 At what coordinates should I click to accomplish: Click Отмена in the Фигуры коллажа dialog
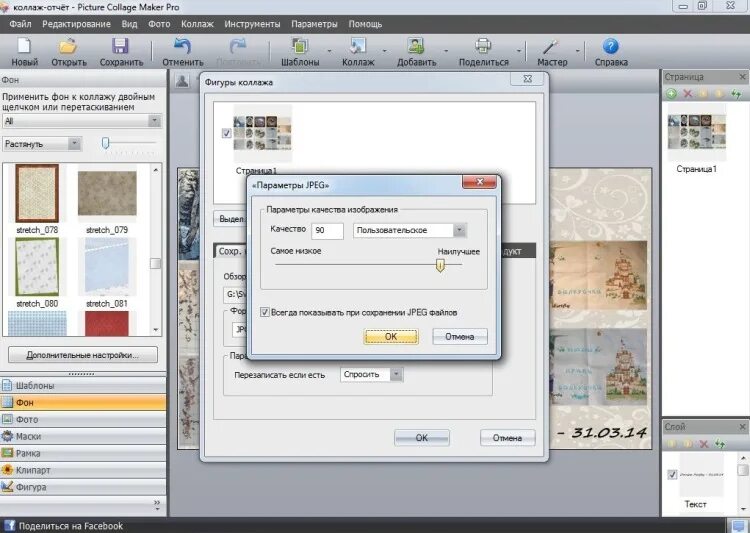[x=507, y=438]
